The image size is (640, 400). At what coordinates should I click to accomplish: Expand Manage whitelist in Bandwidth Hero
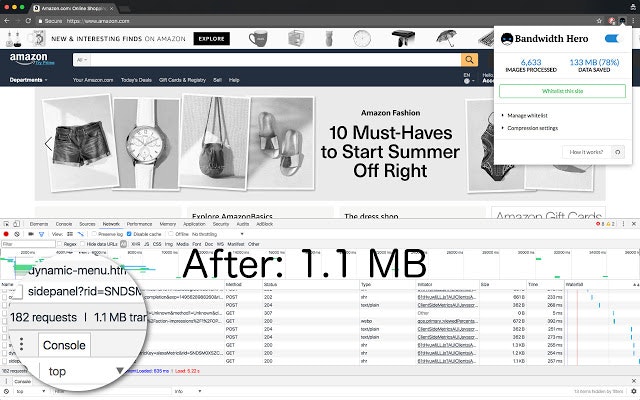coord(527,116)
